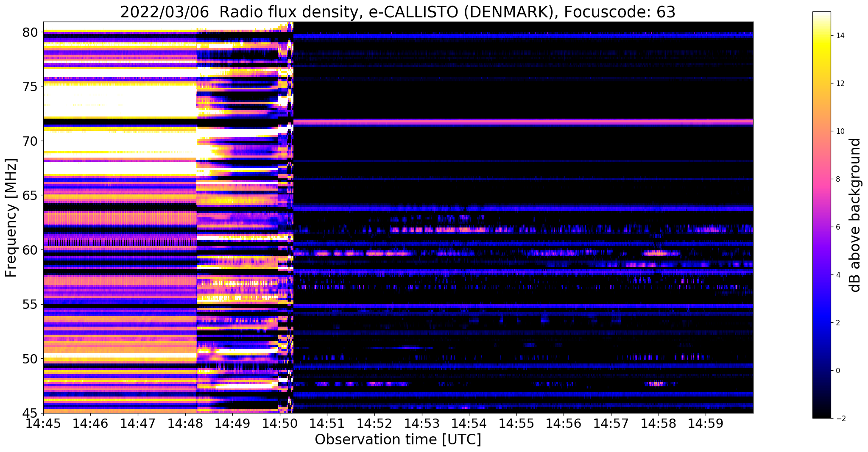Click the 14:51 time tick label
This screenshot has height=452, width=868.
(327, 423)
